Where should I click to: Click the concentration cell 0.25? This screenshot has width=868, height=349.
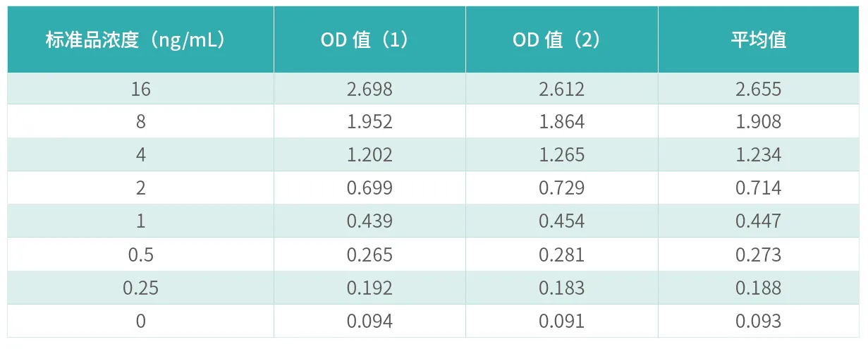point(141,288)
